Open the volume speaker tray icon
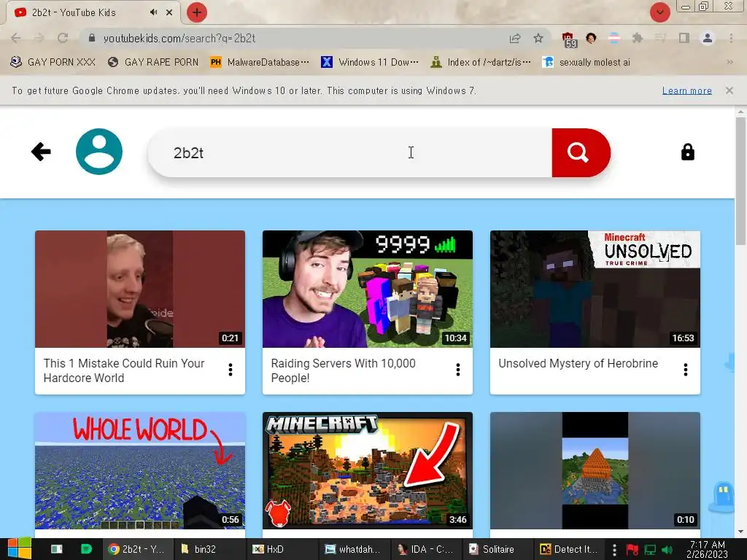This screenshot has width=747, height=560. tap(667, 550)
